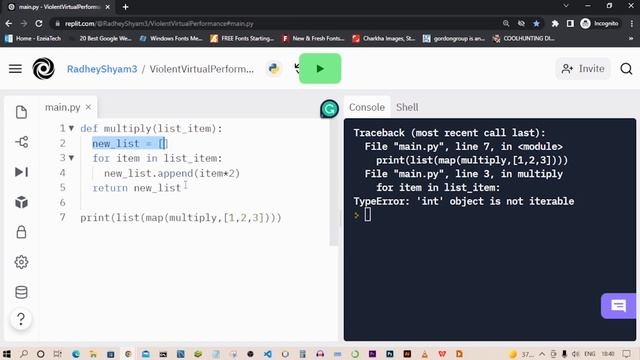Screen dimensions: 640x360
Task: Open Visual Studio Code from taskbar
Action: (x=268, y=354)
